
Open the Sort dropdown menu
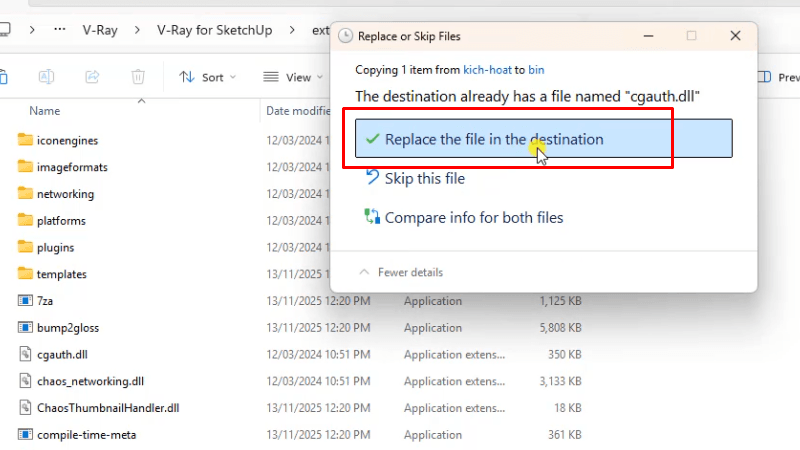tap(208, 77)
